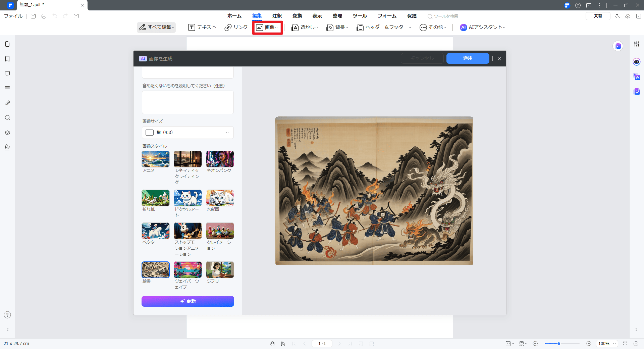
Task: Open the translate icon on right
Action: (637, 77)
